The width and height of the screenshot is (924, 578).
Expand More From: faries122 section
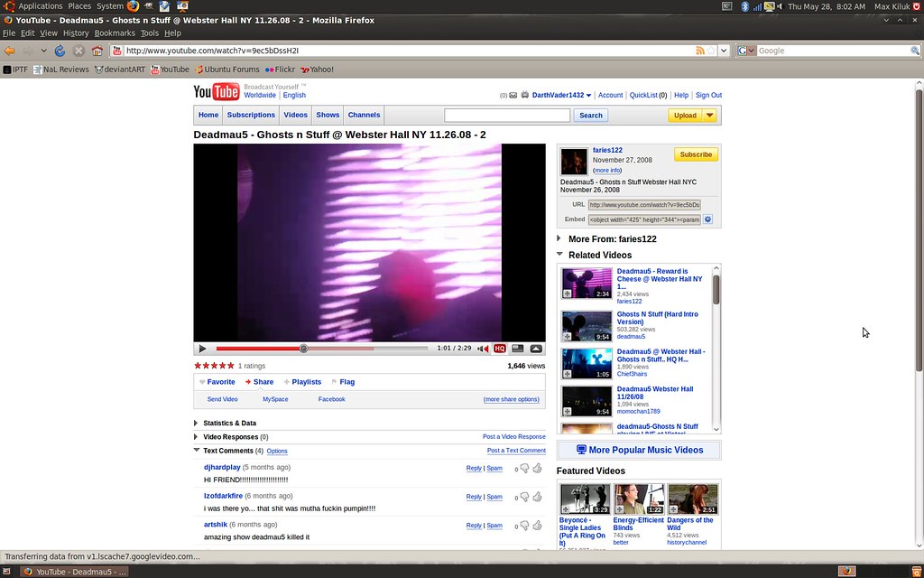point(559,238)
